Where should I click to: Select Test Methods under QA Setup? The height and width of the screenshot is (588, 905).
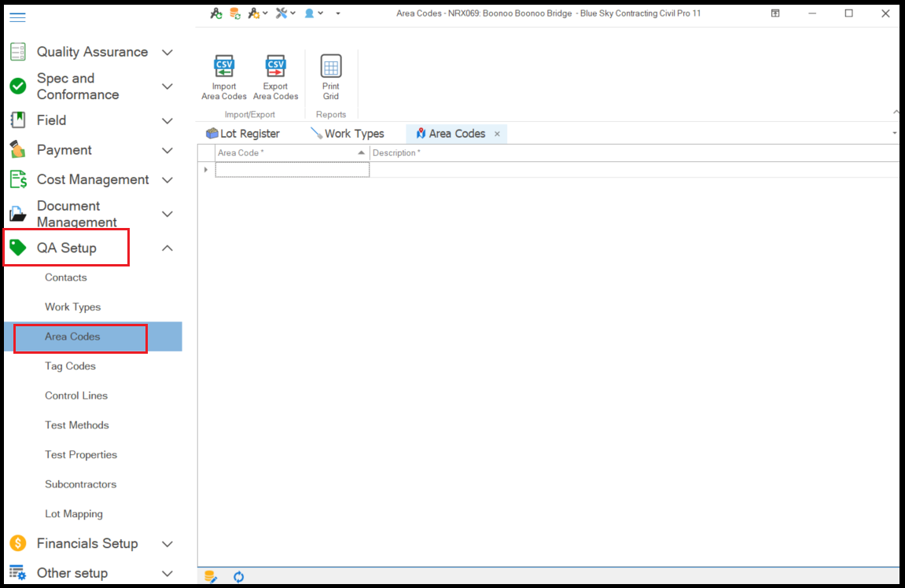click(x=76, y=425)
